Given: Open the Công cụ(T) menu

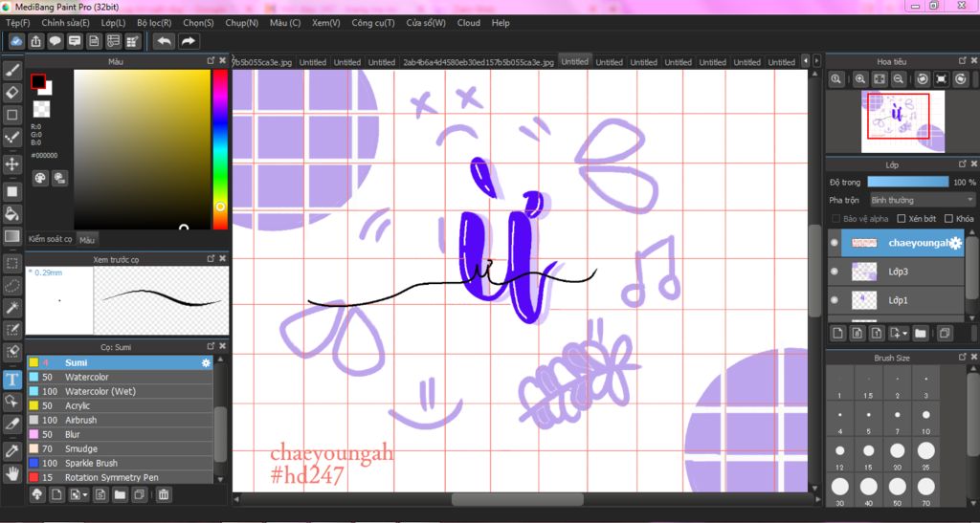Looking at the screenshot, I should (x=373, y=22).
